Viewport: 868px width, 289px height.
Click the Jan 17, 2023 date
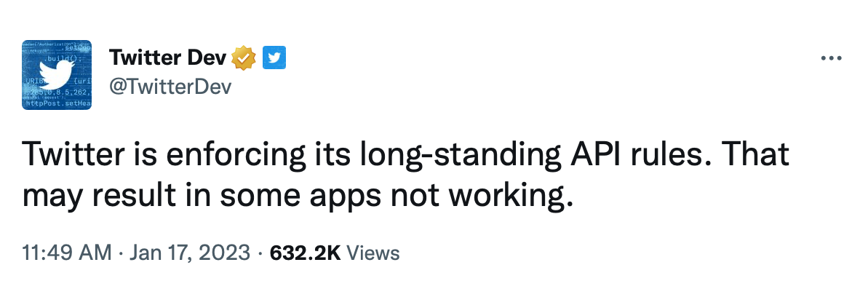(190, 253)
